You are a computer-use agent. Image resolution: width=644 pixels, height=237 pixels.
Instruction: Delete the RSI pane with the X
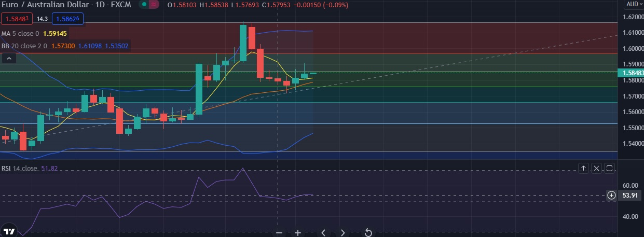(596, 169)
